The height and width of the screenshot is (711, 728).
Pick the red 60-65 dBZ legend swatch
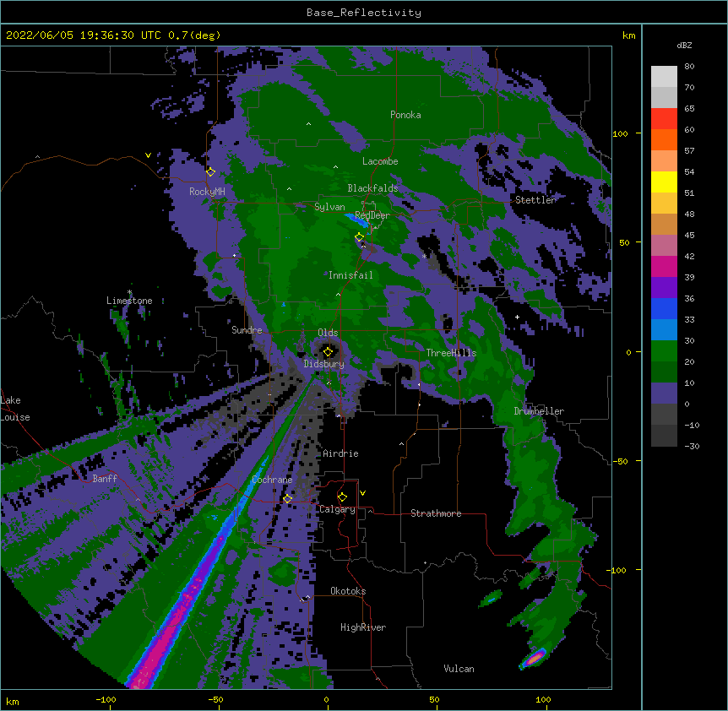click(664, 118)
